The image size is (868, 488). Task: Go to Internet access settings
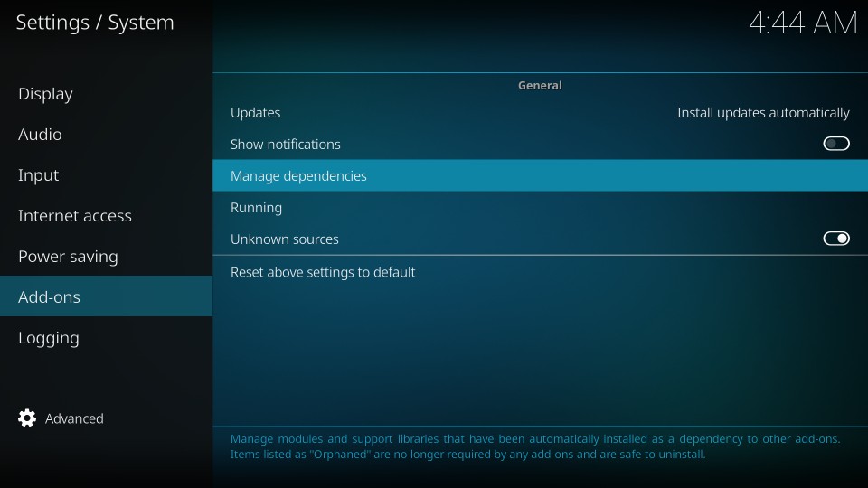tap(107, 216)
